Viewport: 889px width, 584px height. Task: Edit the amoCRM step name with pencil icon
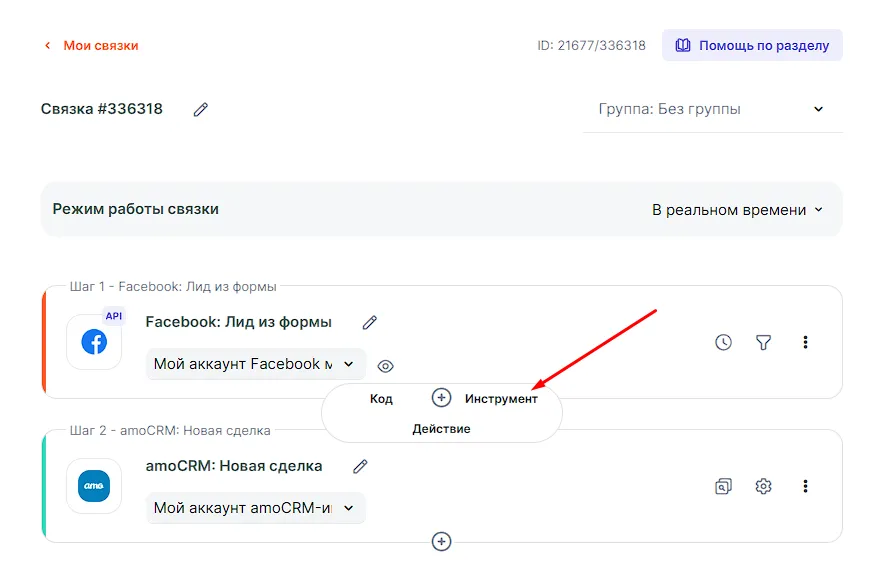point(360,466)
